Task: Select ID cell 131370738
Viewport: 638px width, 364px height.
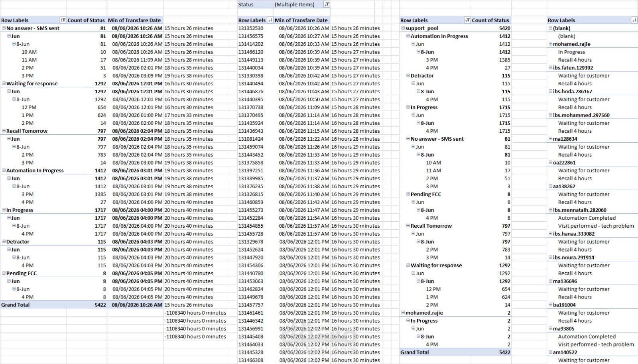Action: coord(256,107)
